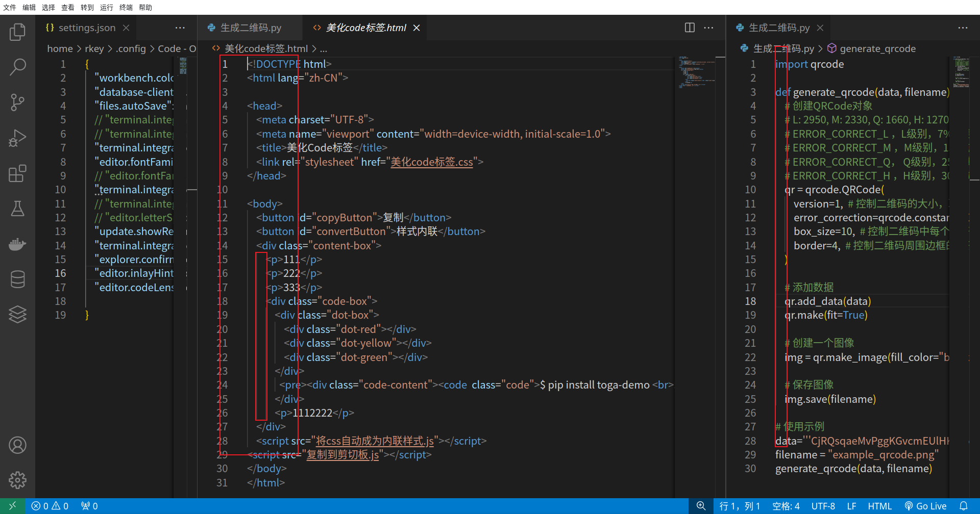Open the Testing flask view
Screen dimensions: 980x514
coord(17,209)
